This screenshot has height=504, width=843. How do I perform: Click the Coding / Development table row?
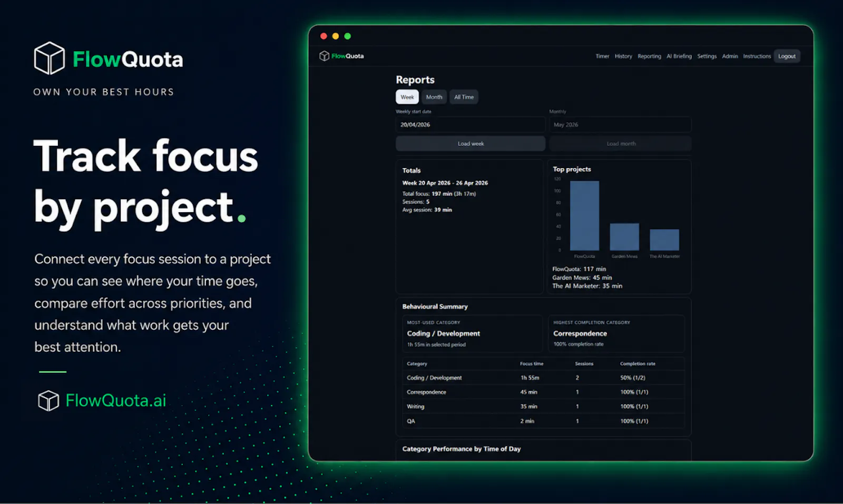[543, 378]
